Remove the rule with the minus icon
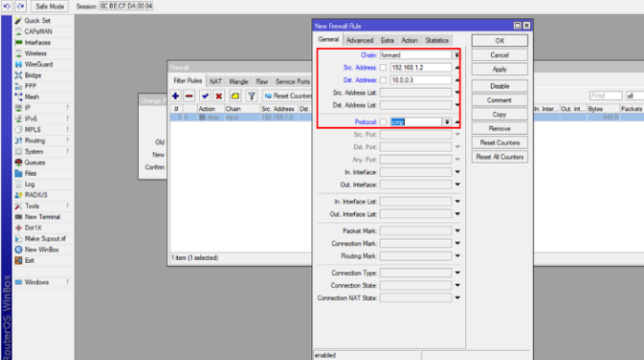Viewport: 644px width, 360px height. 189,96
